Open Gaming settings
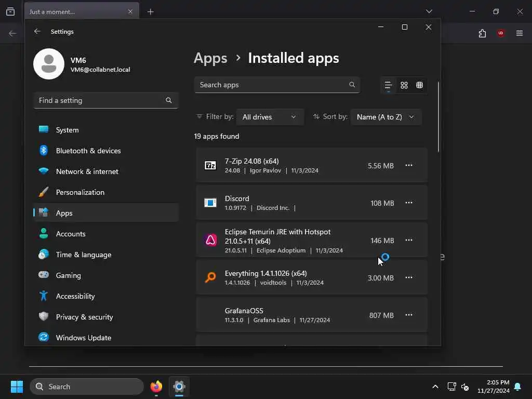Image resolution: width=532 pixels, height=399 pixels. (x=106, y=275)
